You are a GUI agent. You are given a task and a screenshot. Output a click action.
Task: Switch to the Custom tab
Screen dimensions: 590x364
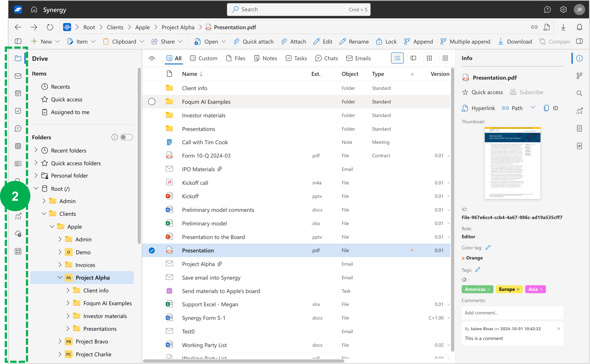click(x=204, y=59)
